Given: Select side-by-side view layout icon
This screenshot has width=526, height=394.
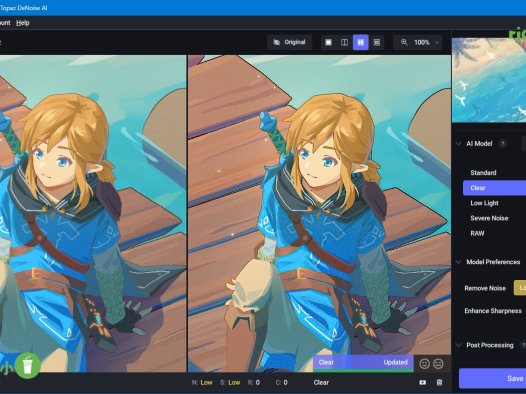Looking at the screenshot, I should 361,42.
